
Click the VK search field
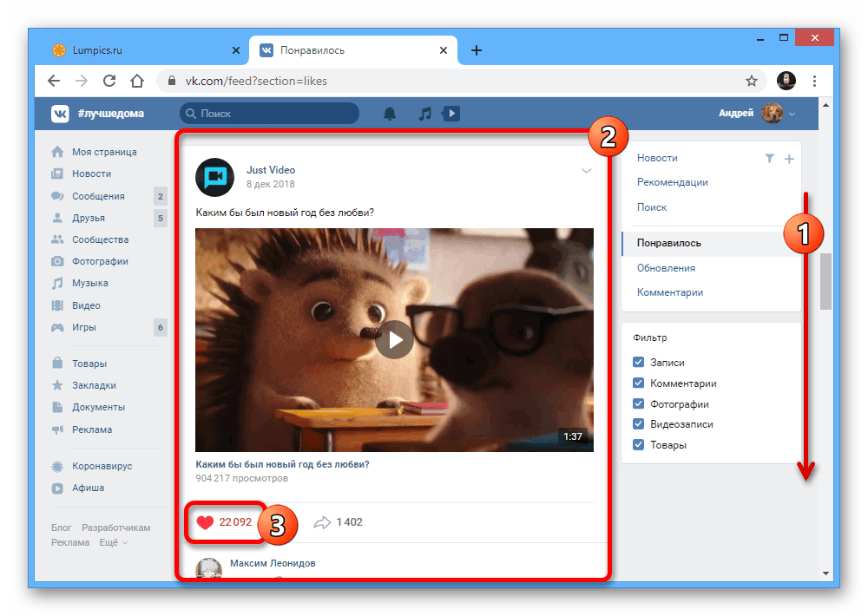tap(270, 114)
